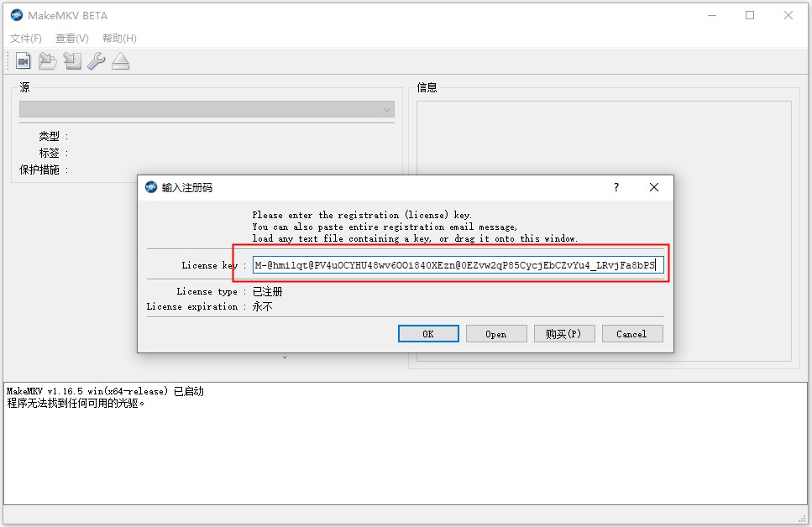Click the 购买(P) purchase button
812x527 pixels.
pos(564,334)
